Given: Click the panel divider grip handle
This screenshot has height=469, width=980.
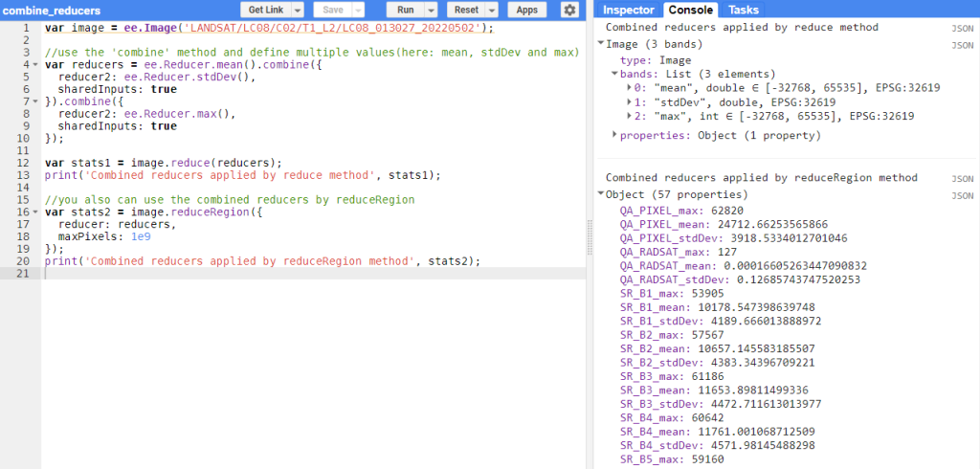Looking at the screenshot, I should pyautogui.click(x=590, y=234).
